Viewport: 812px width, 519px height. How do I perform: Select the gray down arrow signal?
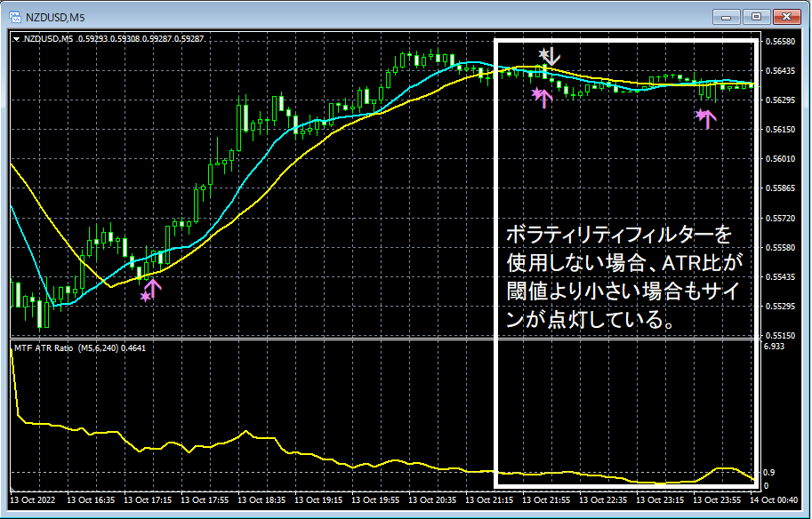(553, 56)
